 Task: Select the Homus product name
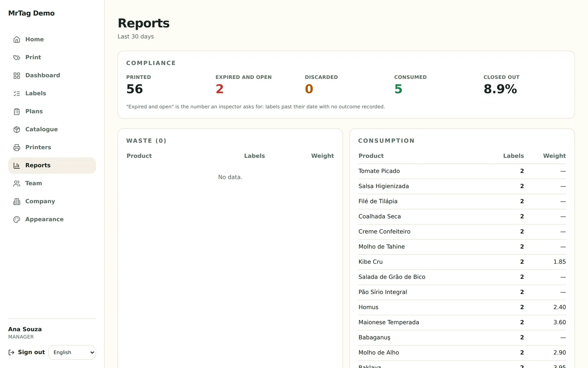368,307
